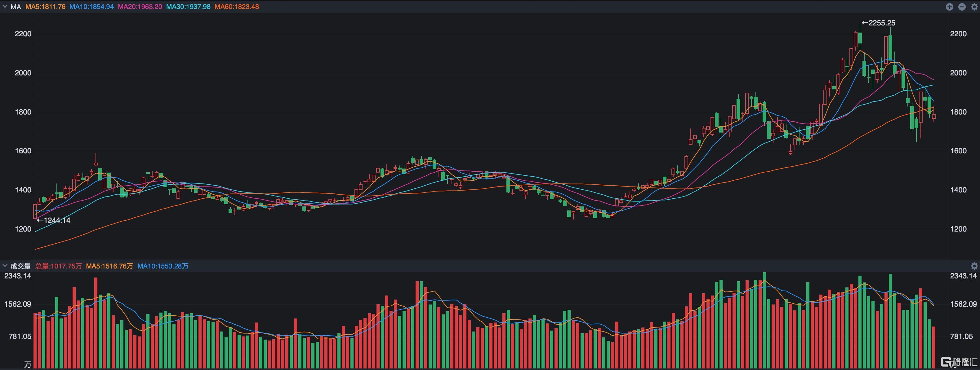Collapse the 成交量 volume panel chevron

5,266
